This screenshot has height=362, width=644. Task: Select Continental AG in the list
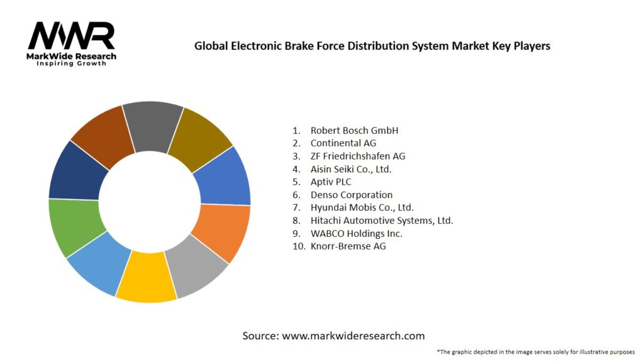343,143
